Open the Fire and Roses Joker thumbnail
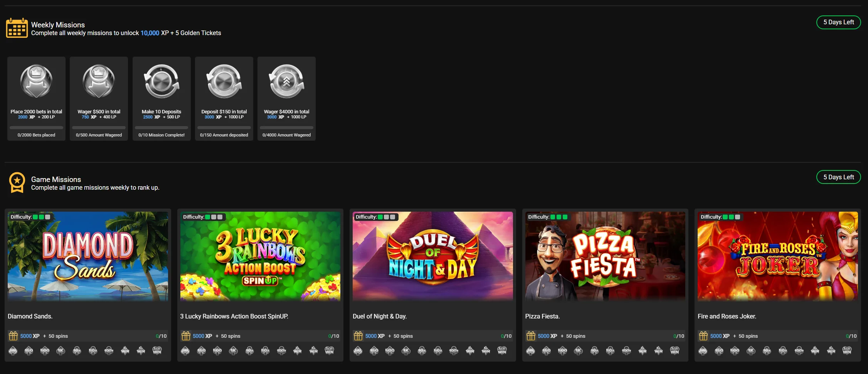Viewport: 868px width, 374px height. pos(778,256)
